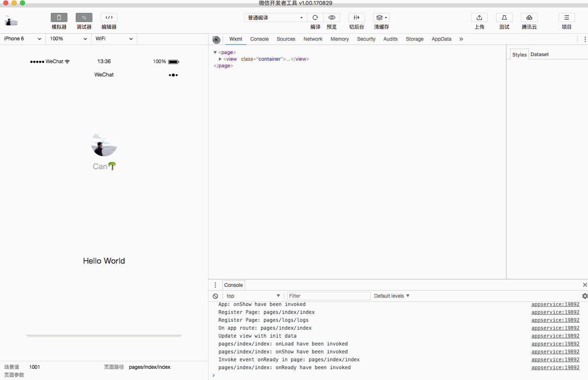Open the top execution context dropdown
This screenshot has width=588, height=380.
(253, 296)
